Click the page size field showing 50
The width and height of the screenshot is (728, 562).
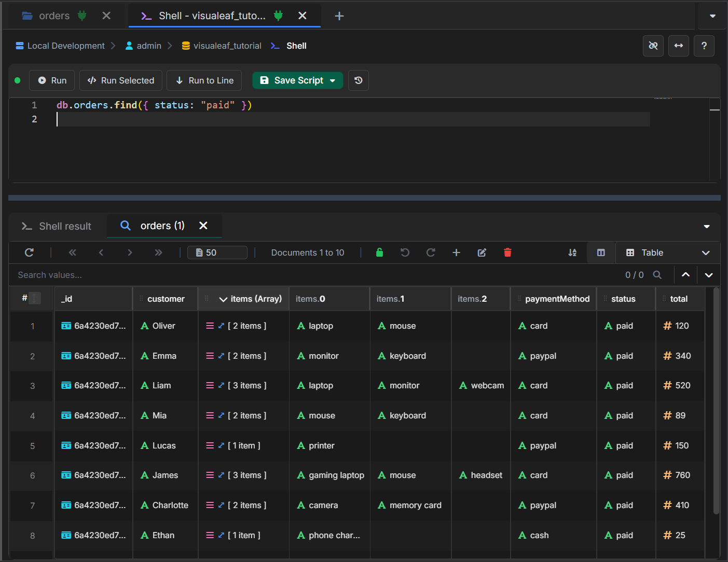click(x=217, y=252)
